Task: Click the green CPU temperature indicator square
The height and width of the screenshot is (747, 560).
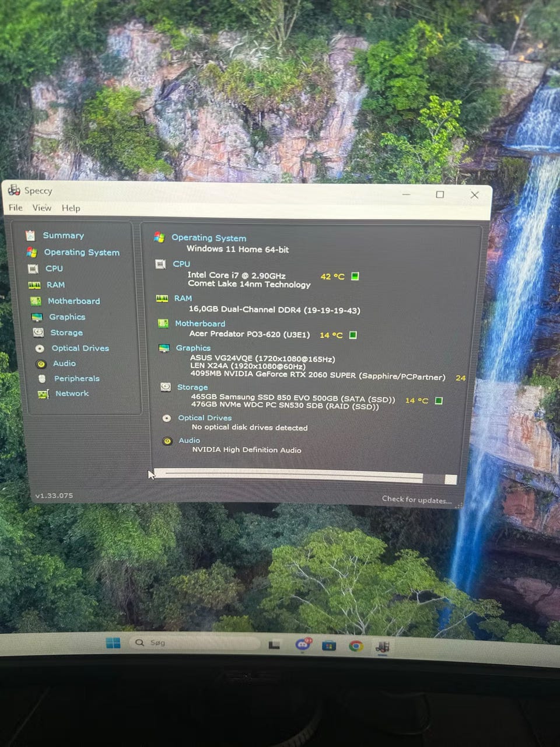Action: click(x=355, y=276)
